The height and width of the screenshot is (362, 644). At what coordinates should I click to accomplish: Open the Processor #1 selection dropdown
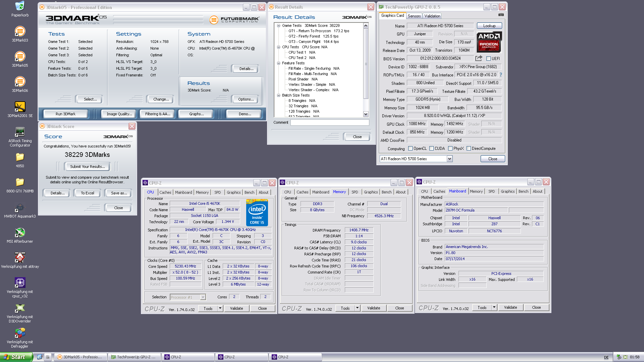[x=203, y=297]
